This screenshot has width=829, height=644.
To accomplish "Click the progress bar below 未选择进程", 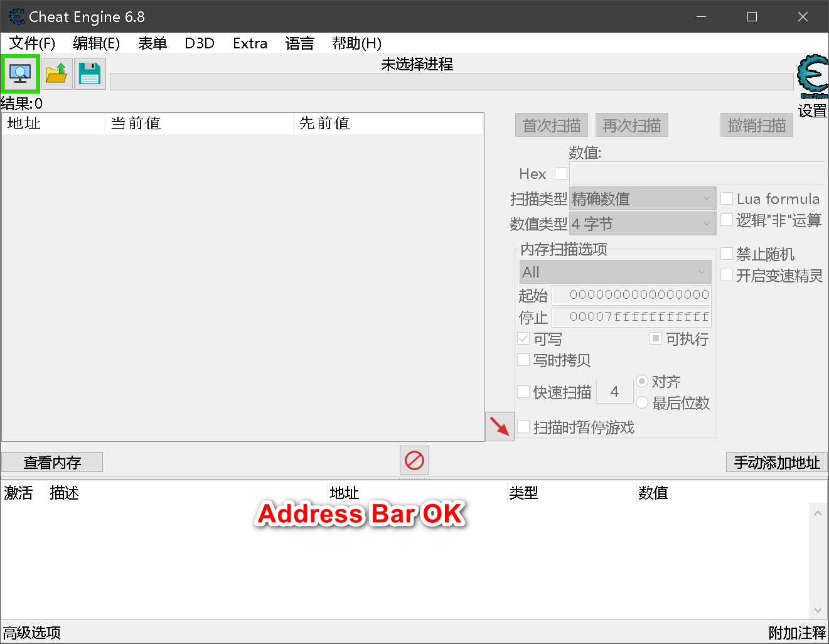I will click(451, 82).
